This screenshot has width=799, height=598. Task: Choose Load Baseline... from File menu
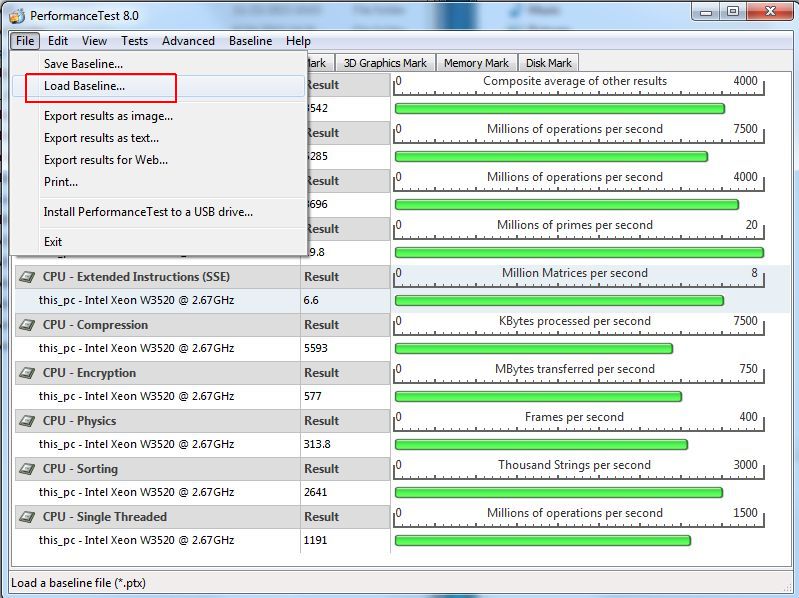coord(159,86)
